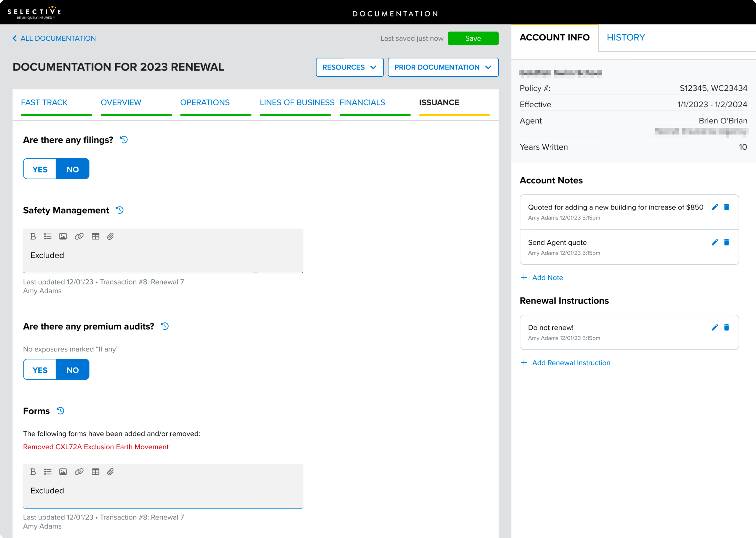This screenshot has height=538, width=756.
Task: Click Save button to save documentation
Action: [x=473, y=38]
